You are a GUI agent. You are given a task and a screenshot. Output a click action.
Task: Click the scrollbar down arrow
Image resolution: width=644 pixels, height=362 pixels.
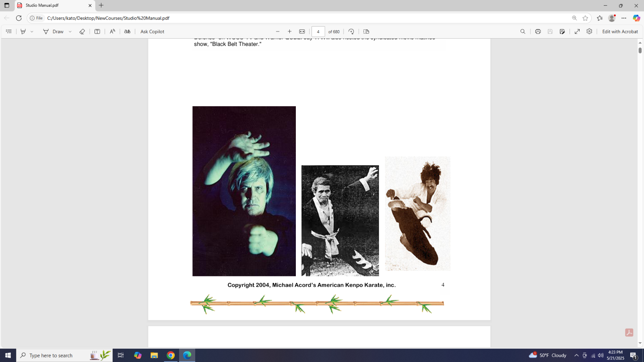(640, 343)
